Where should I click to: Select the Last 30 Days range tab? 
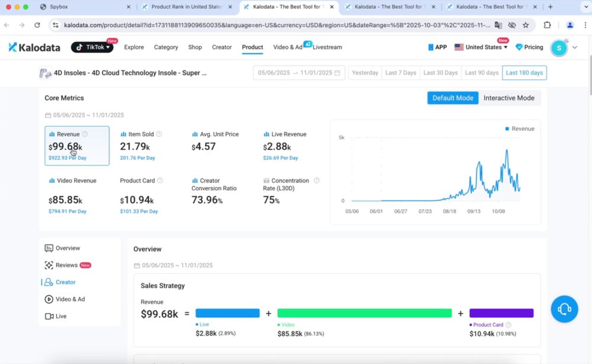pyautogui.click(x=440, y=73)
